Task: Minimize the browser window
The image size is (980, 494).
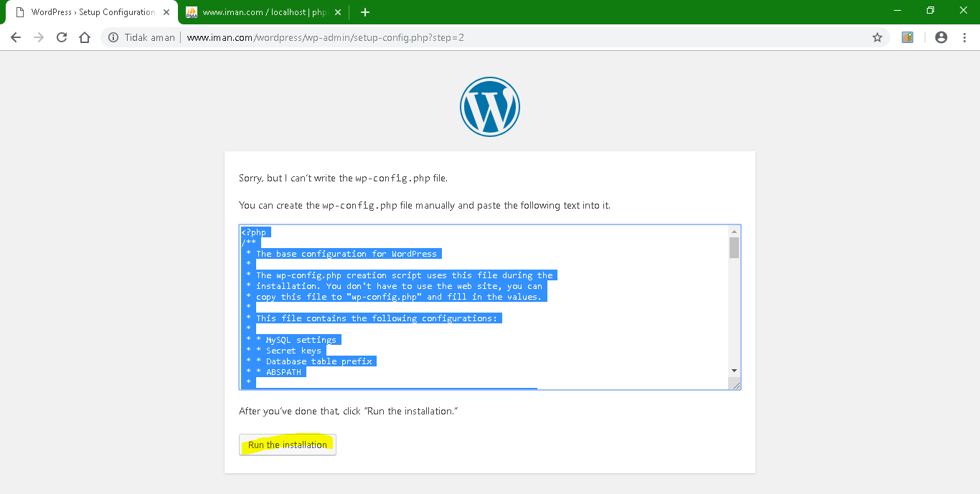Action: pos(897,10)
